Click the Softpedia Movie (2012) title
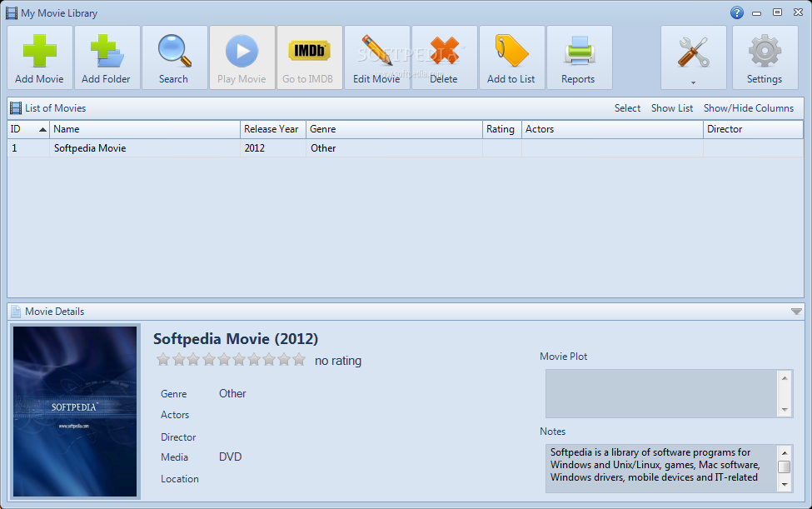Screen dimensions: 812x509 [x=236, y=339]
